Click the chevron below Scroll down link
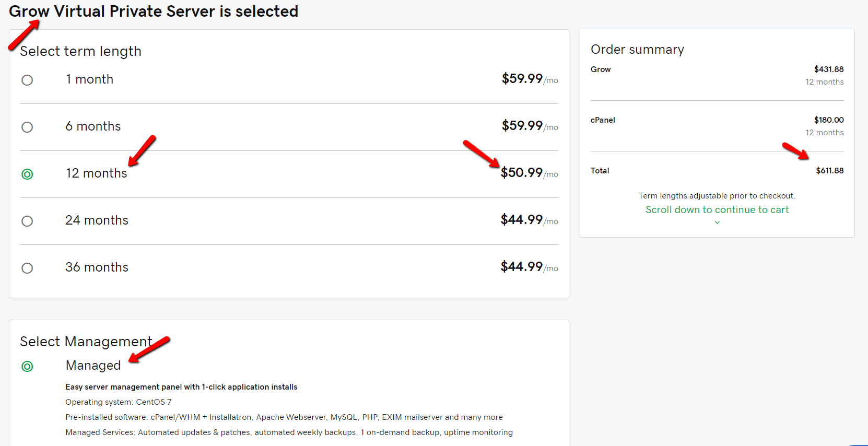The image size is (868, 446). tap(717, 222)
